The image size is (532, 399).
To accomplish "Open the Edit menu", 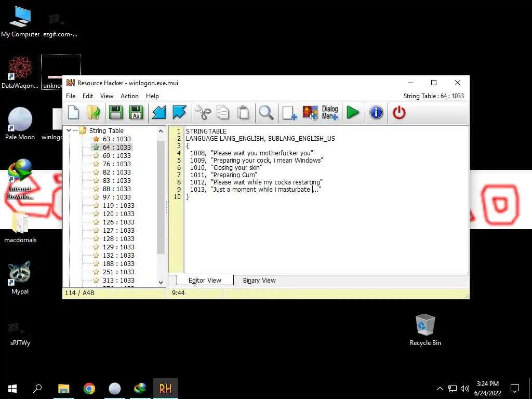I will 87,96.
